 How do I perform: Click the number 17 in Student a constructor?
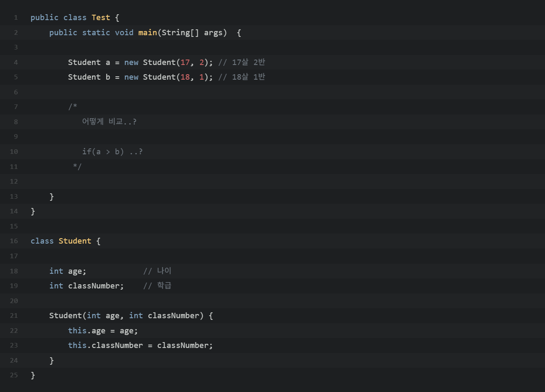(x=185, y=62)
